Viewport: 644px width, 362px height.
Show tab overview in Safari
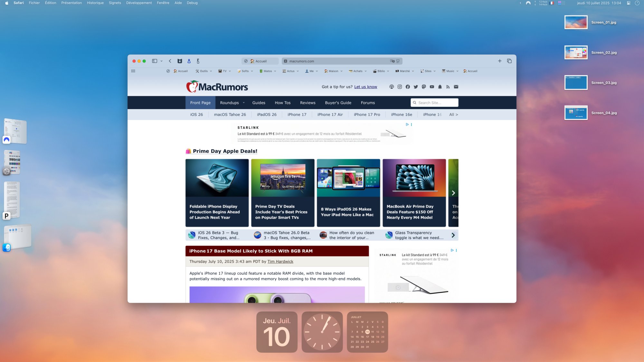point(509,61)
